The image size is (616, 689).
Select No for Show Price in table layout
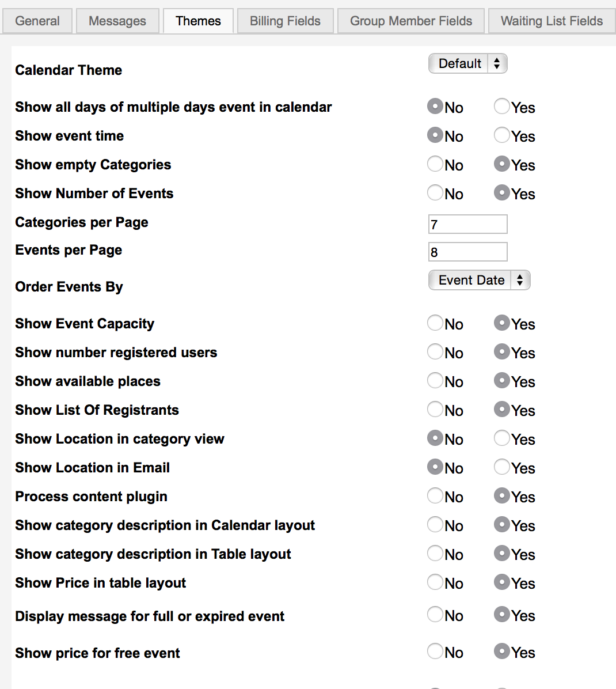435,582
